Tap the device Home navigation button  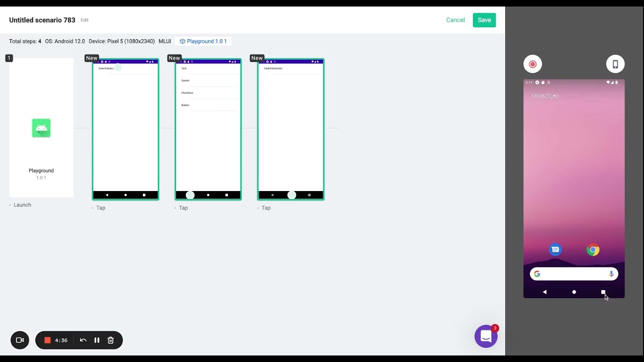(574, 292)
